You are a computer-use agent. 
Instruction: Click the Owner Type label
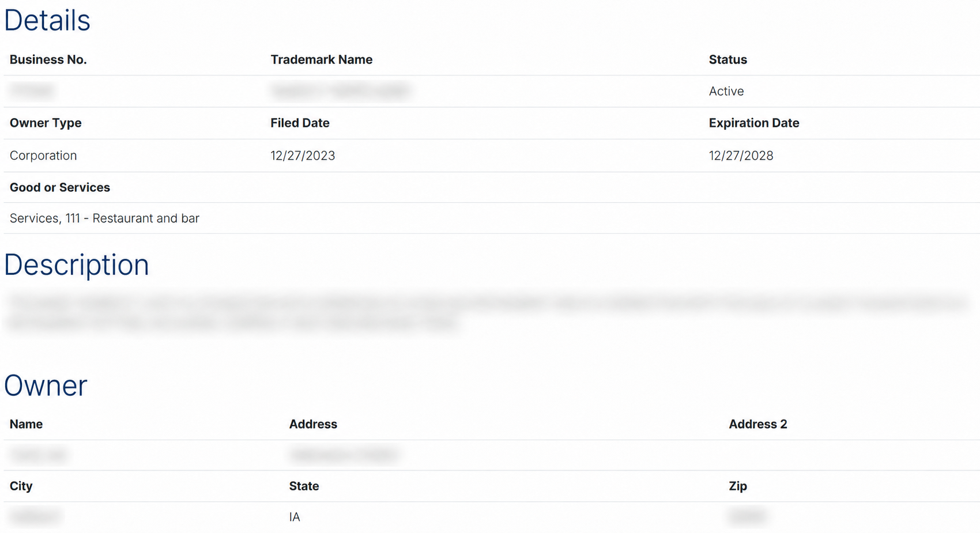(46, 123)
